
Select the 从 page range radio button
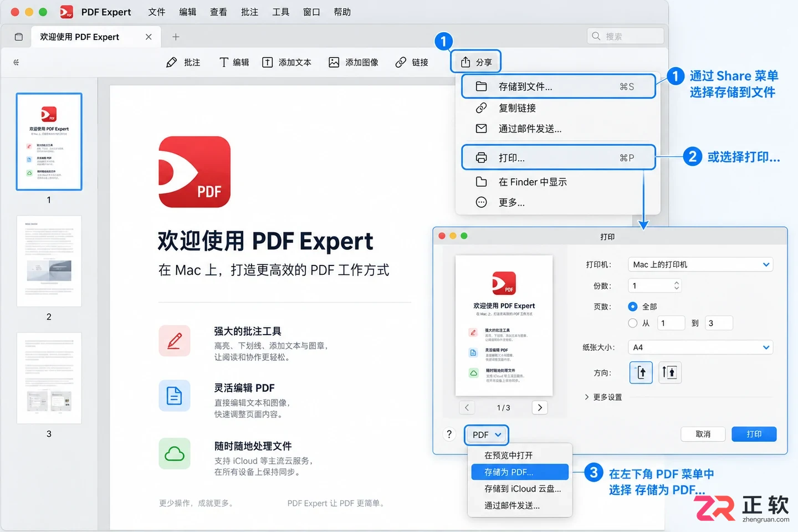pyautogui.click(x=632, y=323)
